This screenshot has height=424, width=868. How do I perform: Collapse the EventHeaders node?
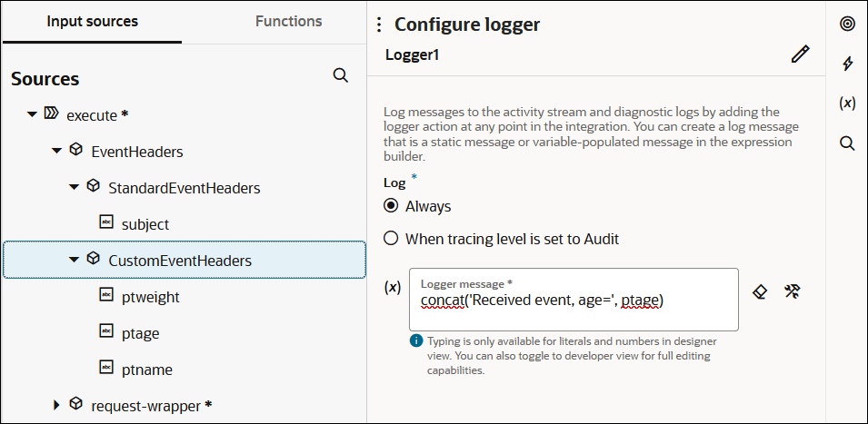click(x=56, y=151)
